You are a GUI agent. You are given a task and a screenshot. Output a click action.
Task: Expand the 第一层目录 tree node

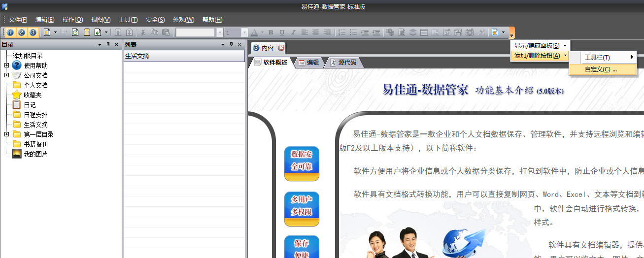(x=7, y=134)
